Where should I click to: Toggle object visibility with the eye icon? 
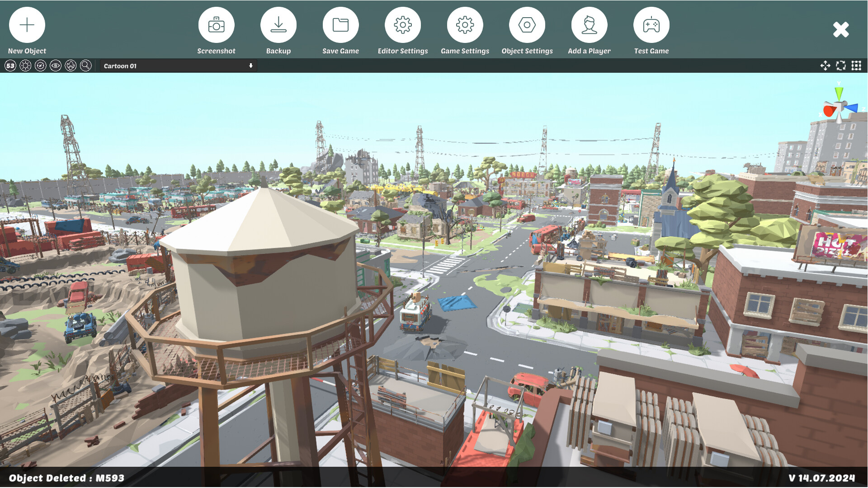(x=55, y=66)
